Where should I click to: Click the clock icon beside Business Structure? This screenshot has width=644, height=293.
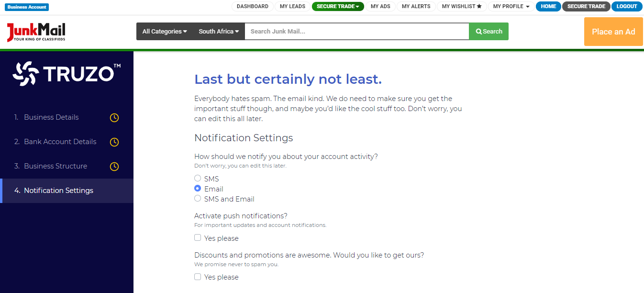pos(114,166)
